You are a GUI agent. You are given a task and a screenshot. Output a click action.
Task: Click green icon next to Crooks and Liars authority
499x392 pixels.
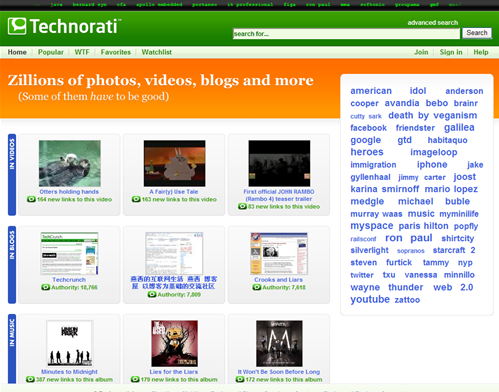(x=257, y=287)
